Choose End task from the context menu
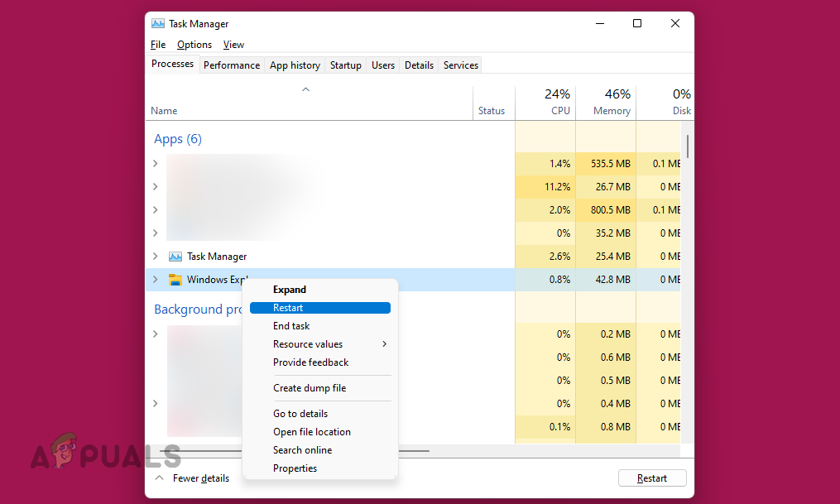840x504 pixels. pos(291,325)
